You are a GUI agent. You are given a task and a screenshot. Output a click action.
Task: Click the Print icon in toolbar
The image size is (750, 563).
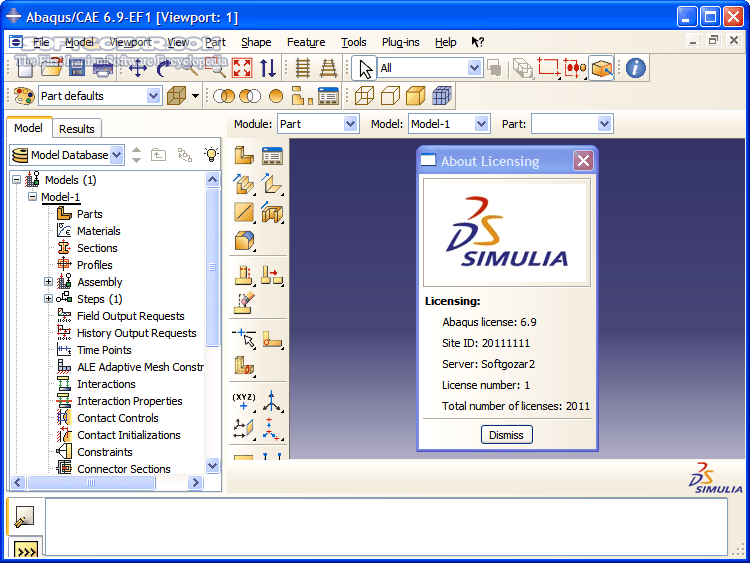[103, 68]
